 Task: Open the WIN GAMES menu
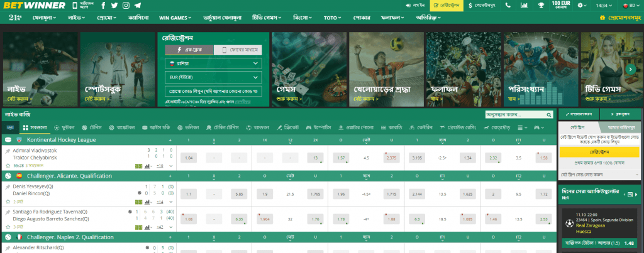point(175,18)
